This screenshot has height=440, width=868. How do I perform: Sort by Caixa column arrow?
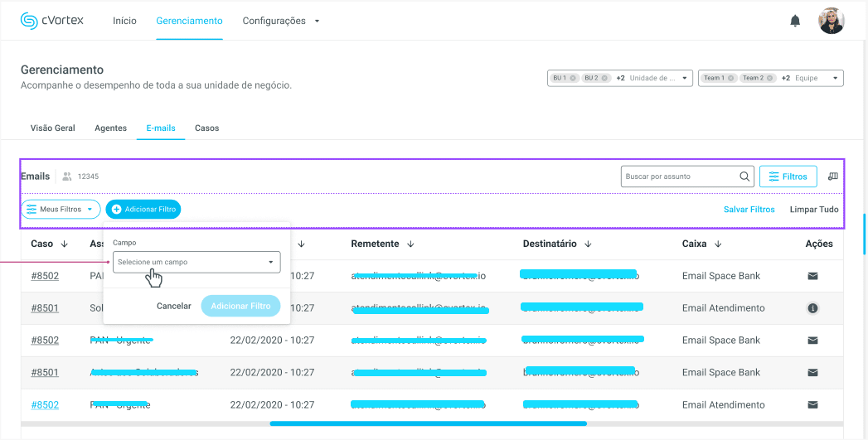(x=718, y=244)
